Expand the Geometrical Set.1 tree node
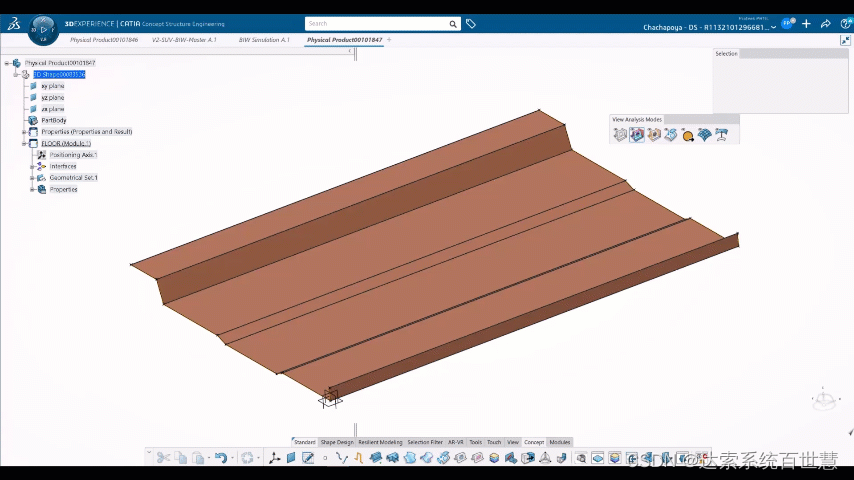 (32, 178)
